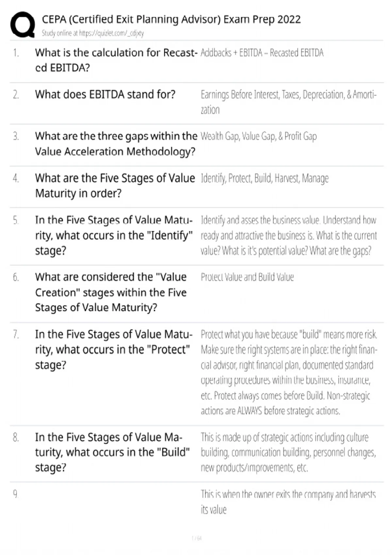Viewport: 392px width, 556px height.
Task: Click the page number indicator at bottom
Action: [196, 538]
